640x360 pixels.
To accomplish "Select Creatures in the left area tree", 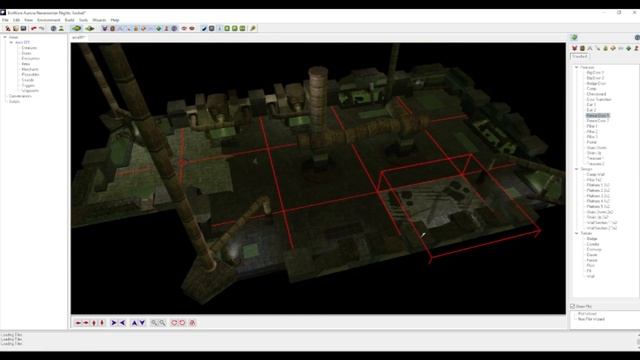I will pos(29,48).
